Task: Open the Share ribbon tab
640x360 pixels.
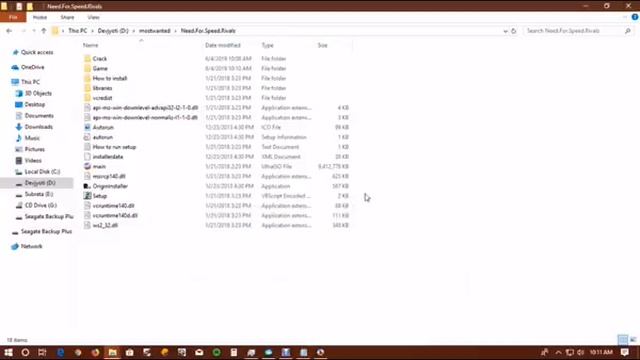Action: click(67, 17)
